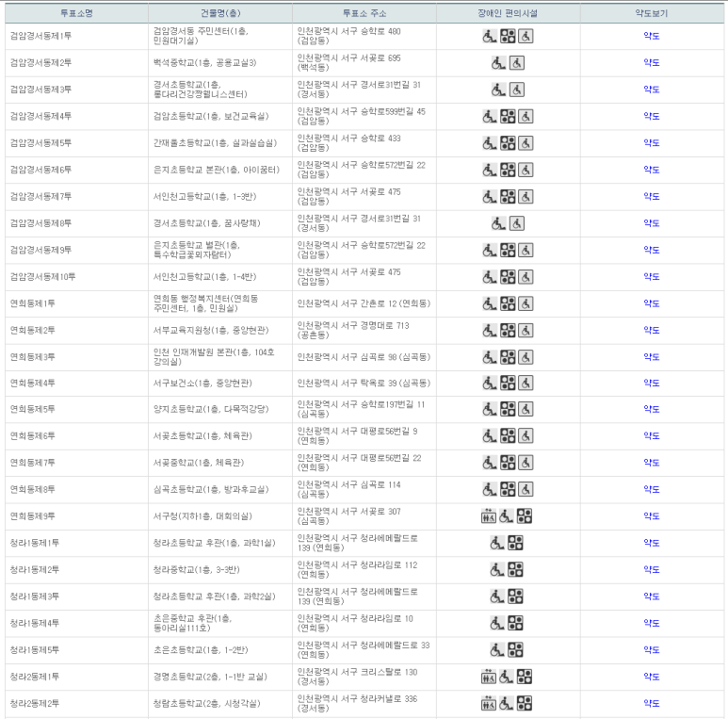Viewport: 728px width, 719px height.
Task: Click framed wheelchair icon in 검암경서동제3투 row
Action: [x=517, y=90]
